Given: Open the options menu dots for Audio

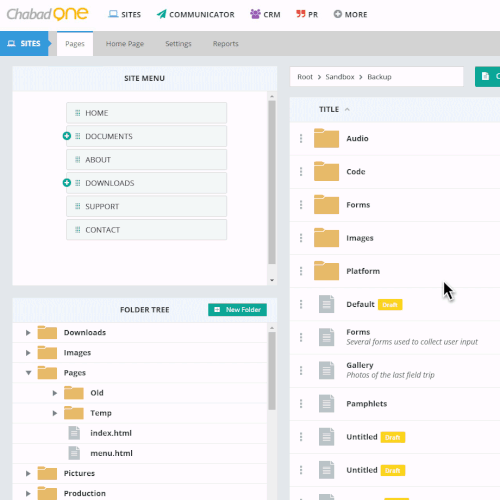Looking at the screenshot, I should [x=301, y=138].
